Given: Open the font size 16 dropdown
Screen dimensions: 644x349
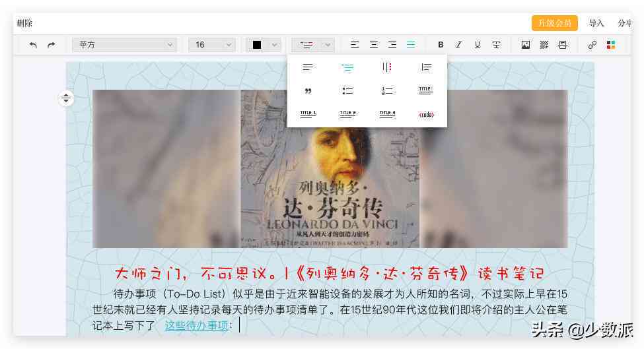Looking at the screenshot, I should point(212,45).
